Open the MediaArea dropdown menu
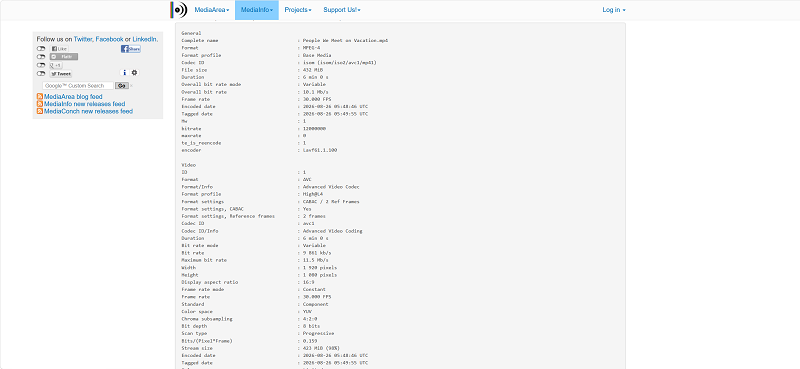 [x=212, y=10]
